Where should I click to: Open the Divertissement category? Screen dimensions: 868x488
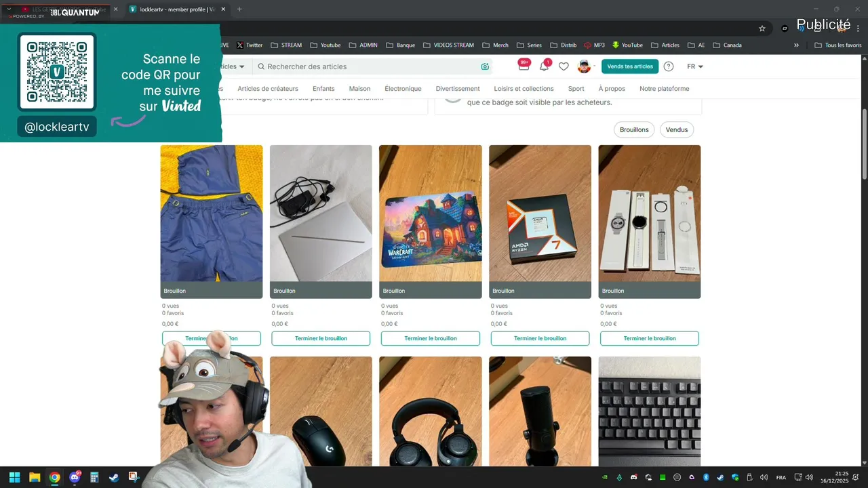pyautogui.click(x=458, y=89)
